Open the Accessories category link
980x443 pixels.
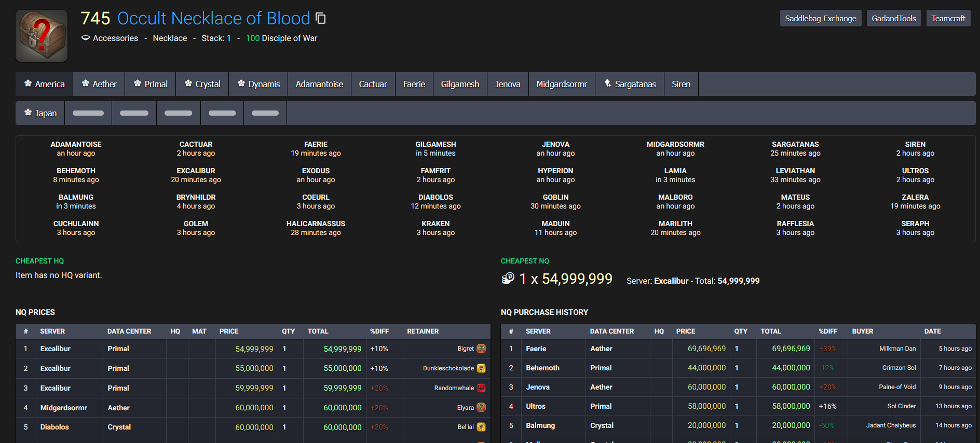point(115,38)
